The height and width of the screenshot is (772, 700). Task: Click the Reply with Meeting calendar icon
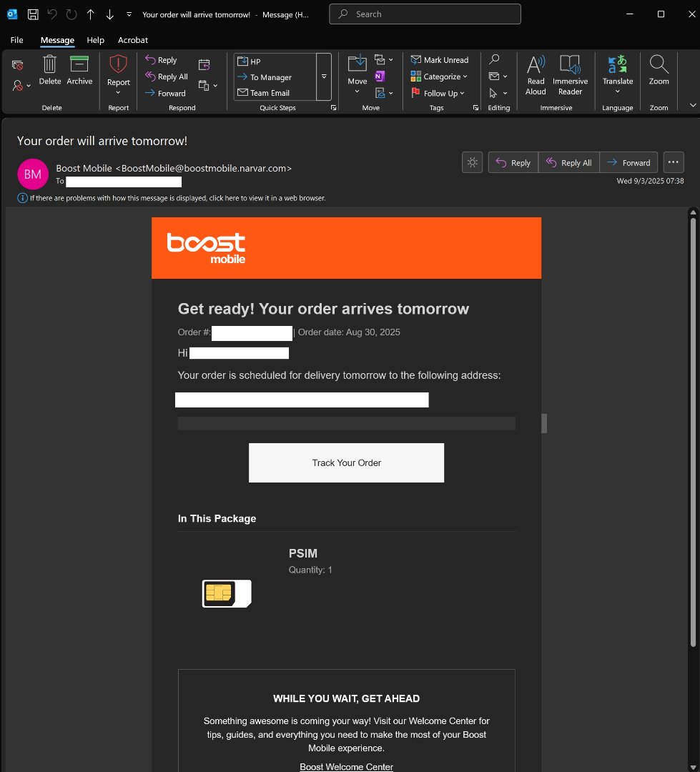204,64
